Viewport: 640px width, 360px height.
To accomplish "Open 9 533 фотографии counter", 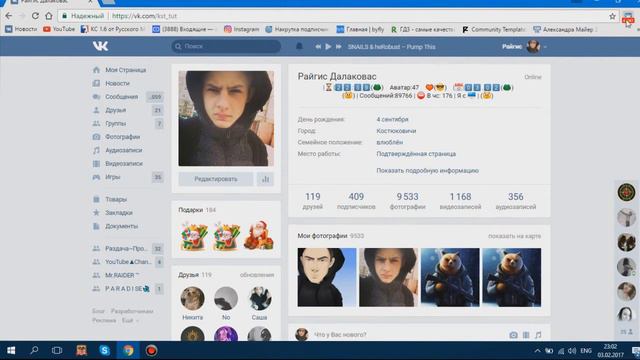I will coord(407,201).
